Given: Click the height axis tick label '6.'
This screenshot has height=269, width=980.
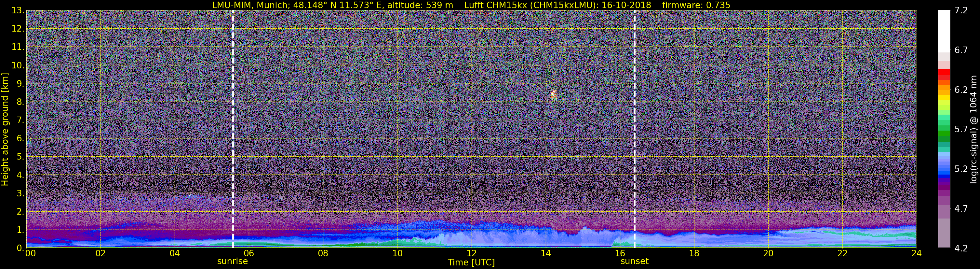Looking at the screenshot, I should (x=20, y=139).
